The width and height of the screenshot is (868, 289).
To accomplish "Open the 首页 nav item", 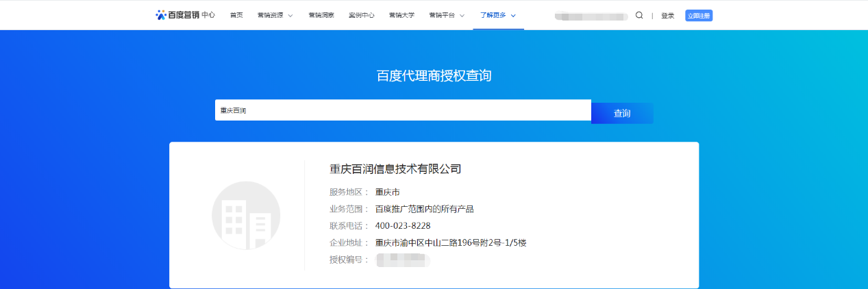I will coord(236,15).
